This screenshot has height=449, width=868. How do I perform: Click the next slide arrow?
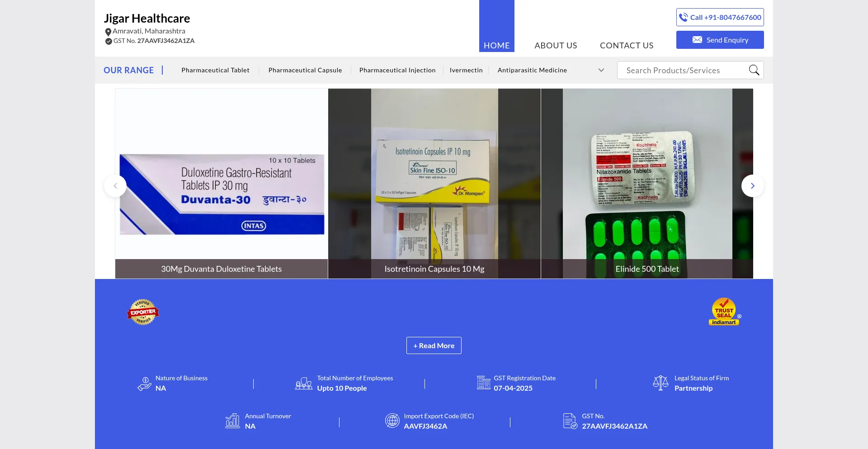[753, 186]
